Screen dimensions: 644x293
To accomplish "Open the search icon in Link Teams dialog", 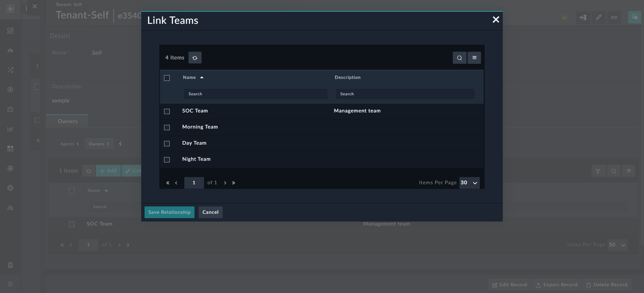I will coord(460,58).
